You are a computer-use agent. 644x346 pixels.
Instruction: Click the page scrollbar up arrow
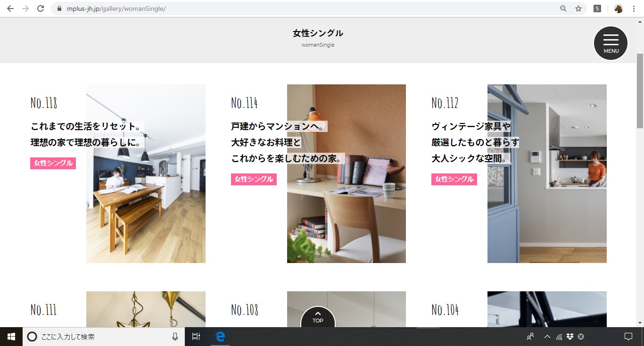tap(640, 21)
